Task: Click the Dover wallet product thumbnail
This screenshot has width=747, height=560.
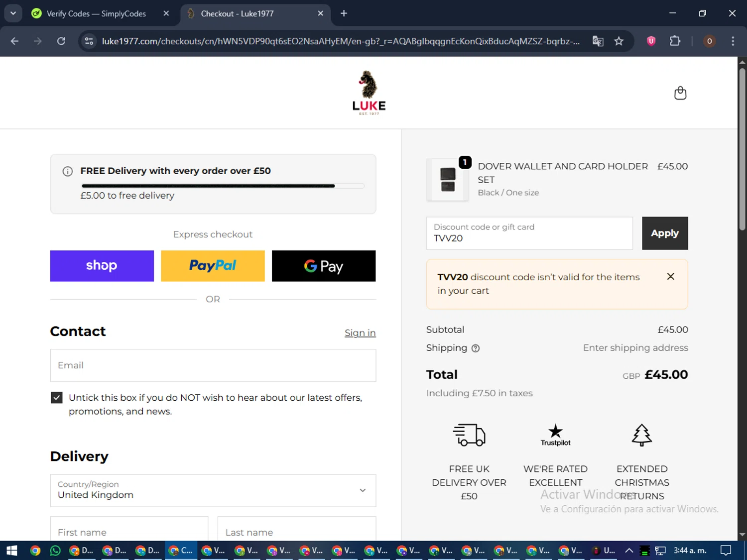Action: click(448, 180)
